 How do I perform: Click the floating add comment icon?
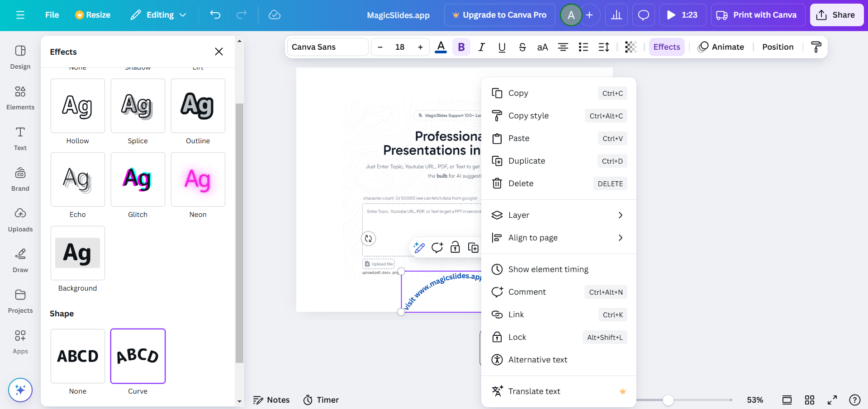click(x=437, y=247)
